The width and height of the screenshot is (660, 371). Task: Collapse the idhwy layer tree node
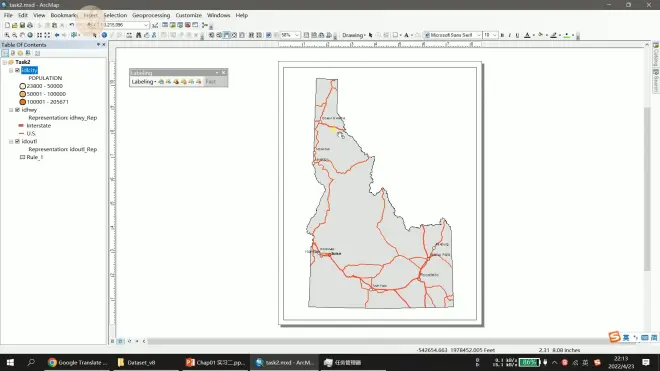coord(11,110)
